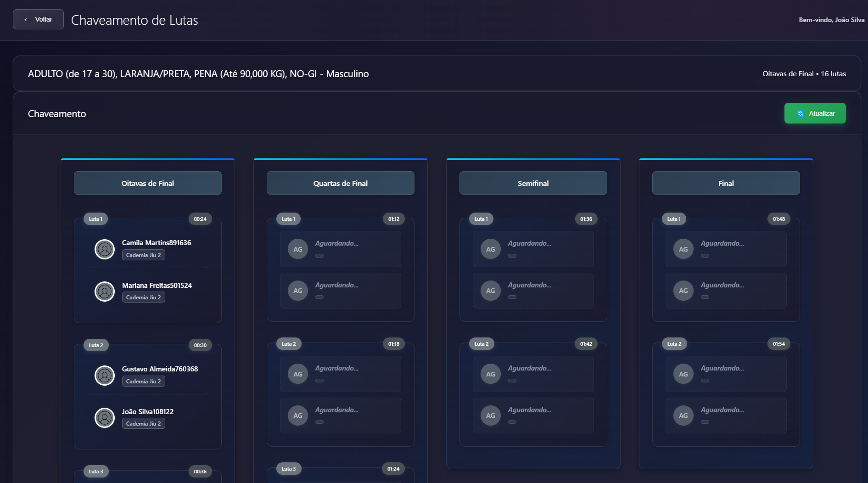Click João Silva108122 avatar icon

[x=105, y=418]
